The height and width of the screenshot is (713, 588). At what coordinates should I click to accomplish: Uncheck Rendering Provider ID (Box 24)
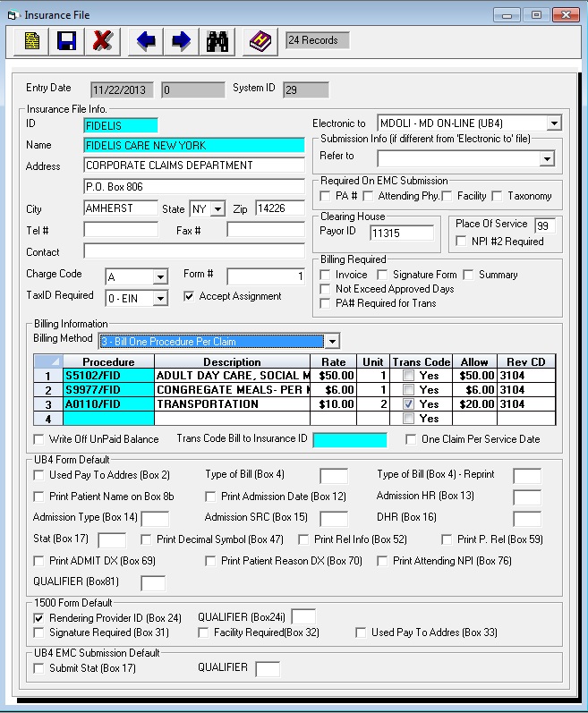click(38, 618)
